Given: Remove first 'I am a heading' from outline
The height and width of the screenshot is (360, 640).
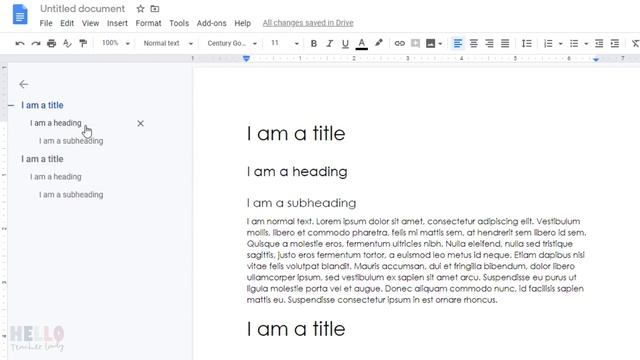Looking at the screenshot, I should coord(140,123).
